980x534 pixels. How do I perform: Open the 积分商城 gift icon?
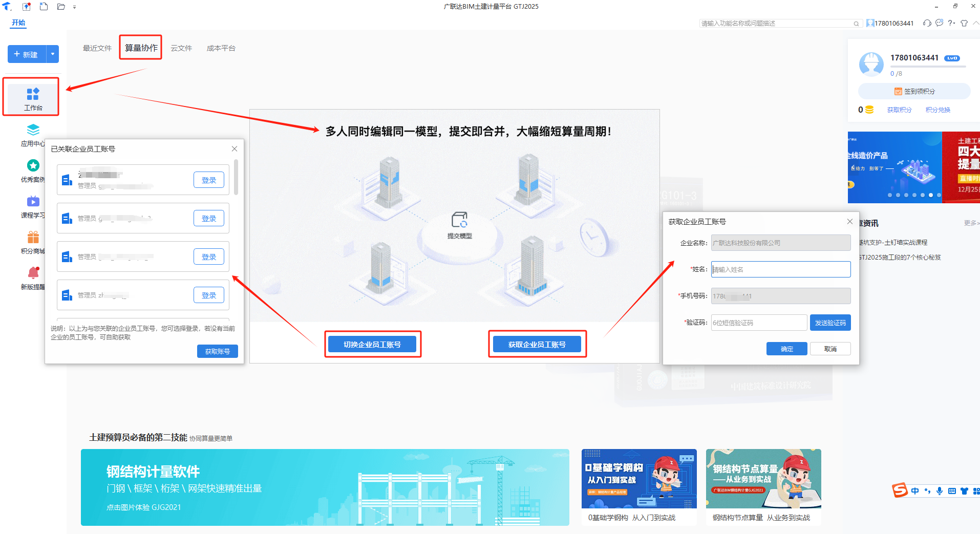tap(32, 237)
